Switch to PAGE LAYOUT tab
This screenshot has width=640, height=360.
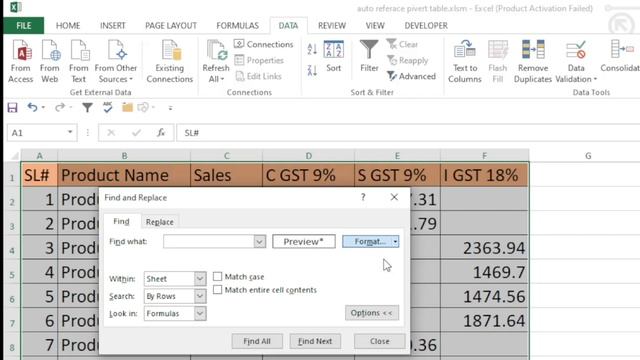click(171, 26)
